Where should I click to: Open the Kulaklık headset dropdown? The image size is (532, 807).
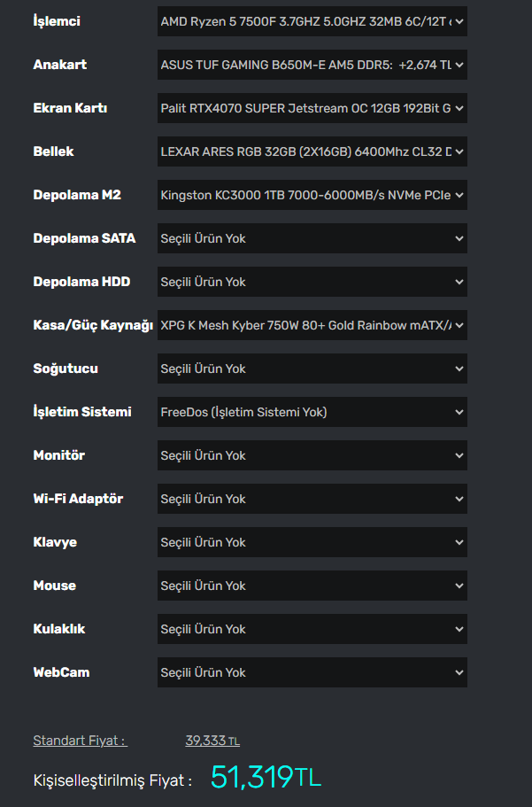point(312,629)
